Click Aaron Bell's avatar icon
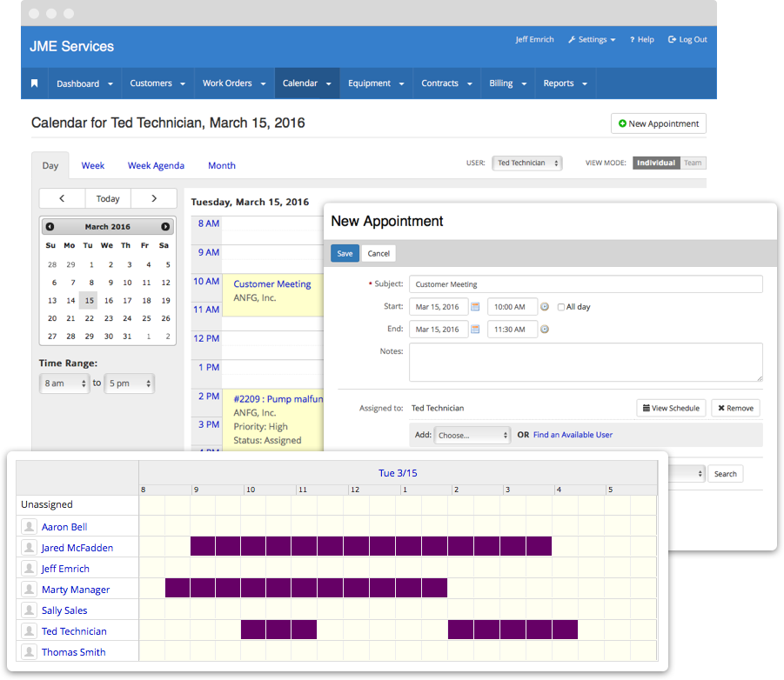The height and width of the screenshot is (680, 784). pos(30,527)
